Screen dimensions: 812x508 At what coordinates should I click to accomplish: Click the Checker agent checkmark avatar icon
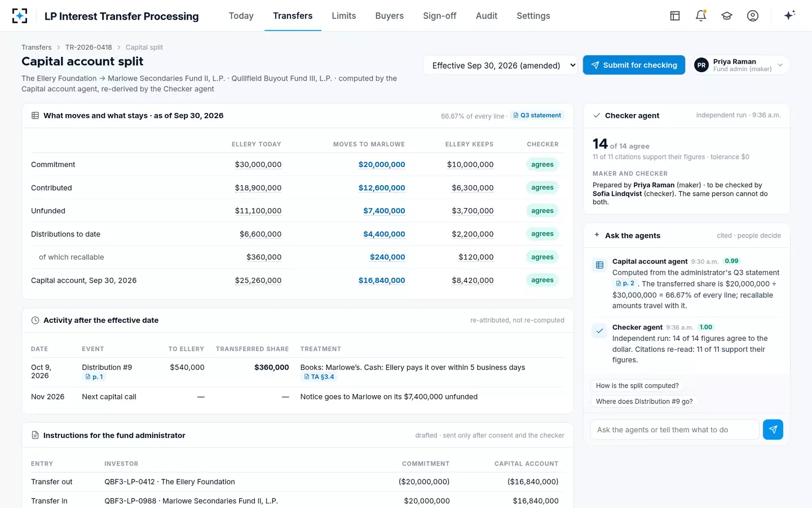pyautogui.click(x=599, y=331)
